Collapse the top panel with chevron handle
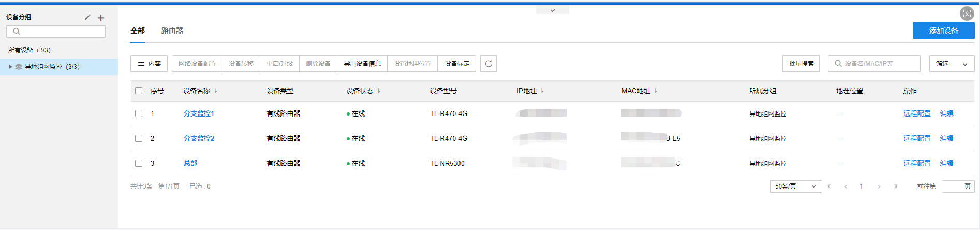 click(x=552, y=10)
